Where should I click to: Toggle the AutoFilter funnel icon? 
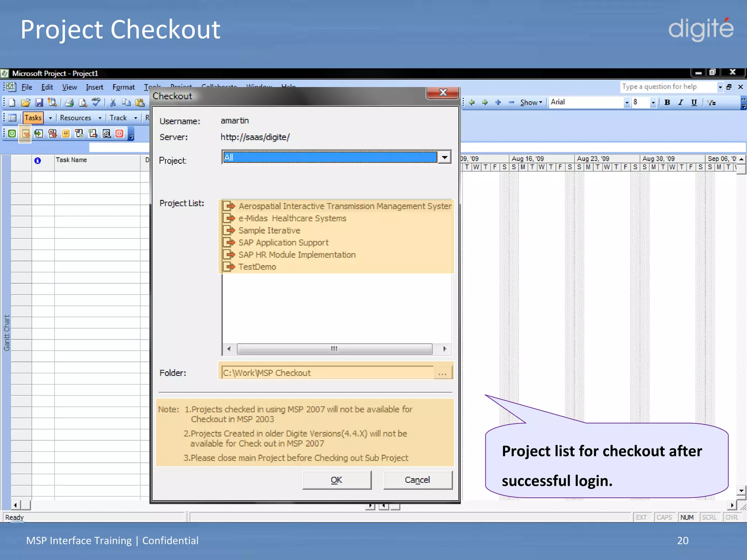tap(711, 102)
